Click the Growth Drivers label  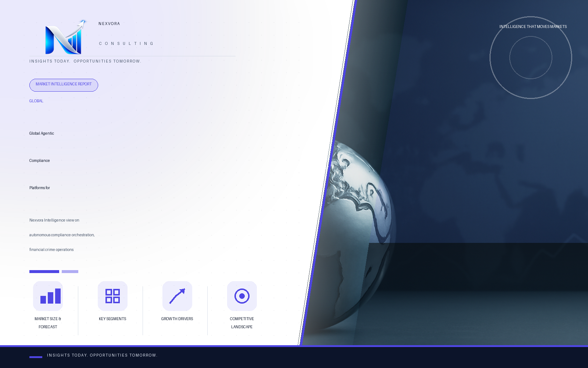177,319
